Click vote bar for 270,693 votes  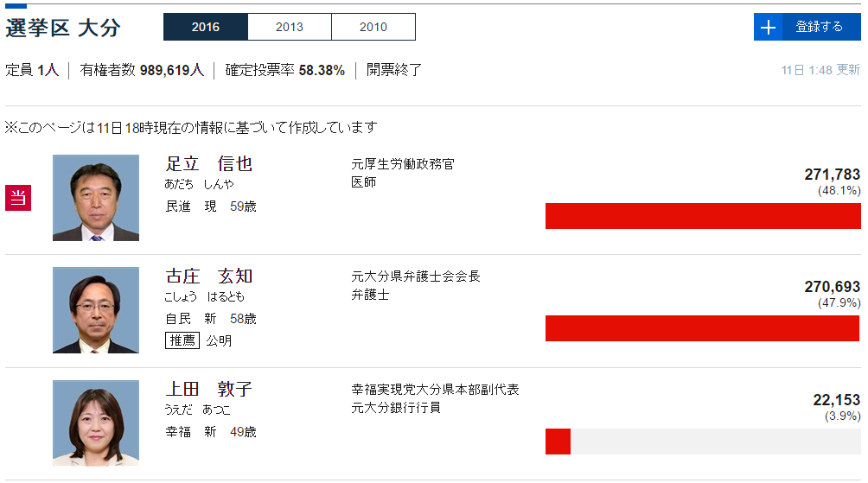703,328
